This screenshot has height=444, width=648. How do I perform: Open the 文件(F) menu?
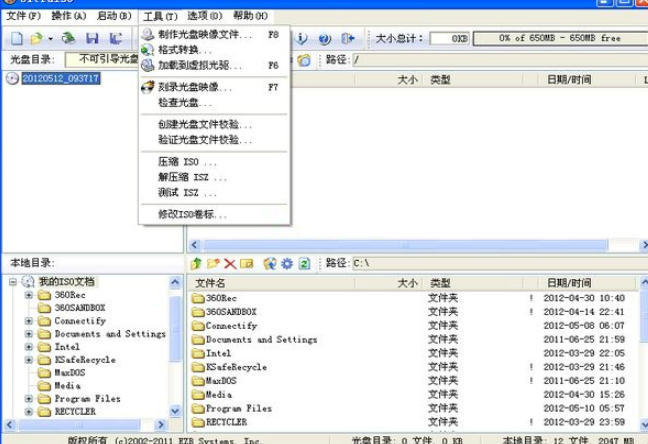(23, 16)
